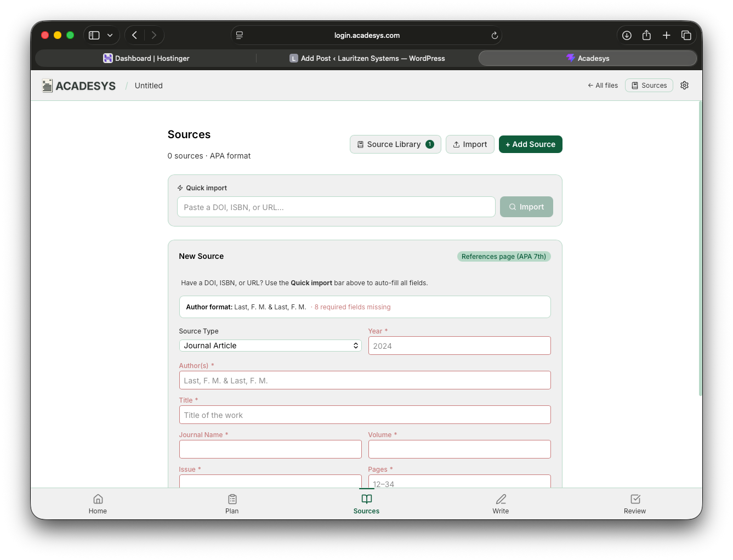Screen dimensions: 733x560
Task: Open a new tab with plus icon
Action: [666, 35]
